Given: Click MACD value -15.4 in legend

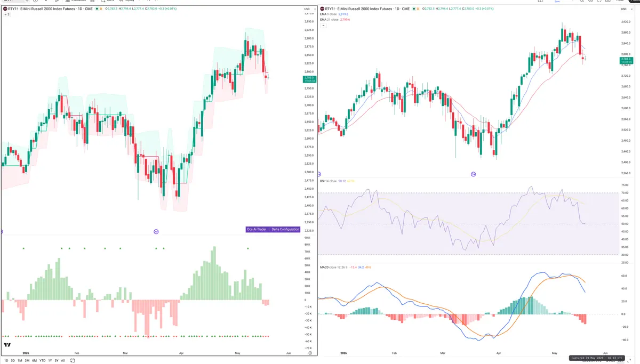Looking at the screenshot, I should [x=353, y=267].
